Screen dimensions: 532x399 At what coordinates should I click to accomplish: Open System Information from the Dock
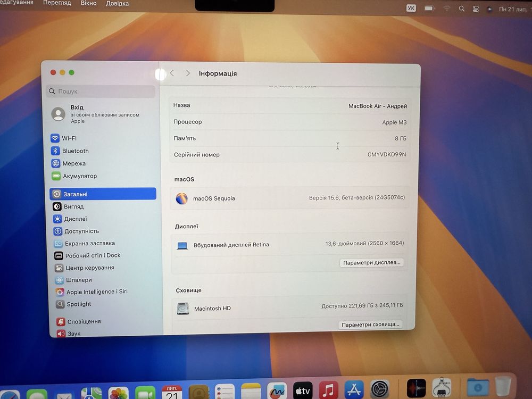coord(442,388)
